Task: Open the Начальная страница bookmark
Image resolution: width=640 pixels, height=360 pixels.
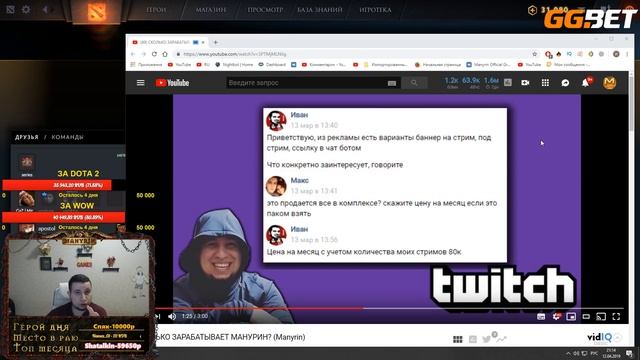Action: pyautogui.click(x=438, y=64)
